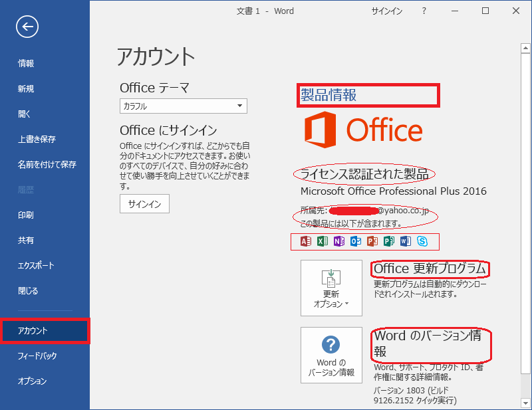Maximize the Word window
532x410 pixels.
click(485, 11)
